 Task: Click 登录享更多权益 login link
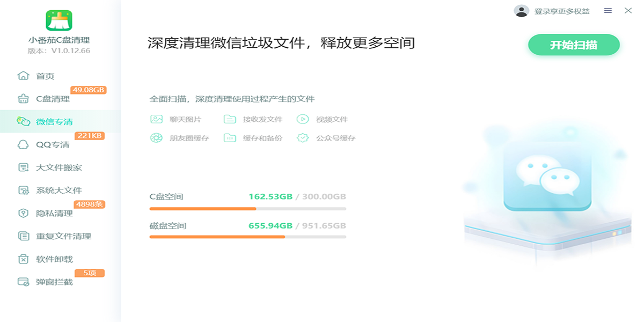point(561,11)
